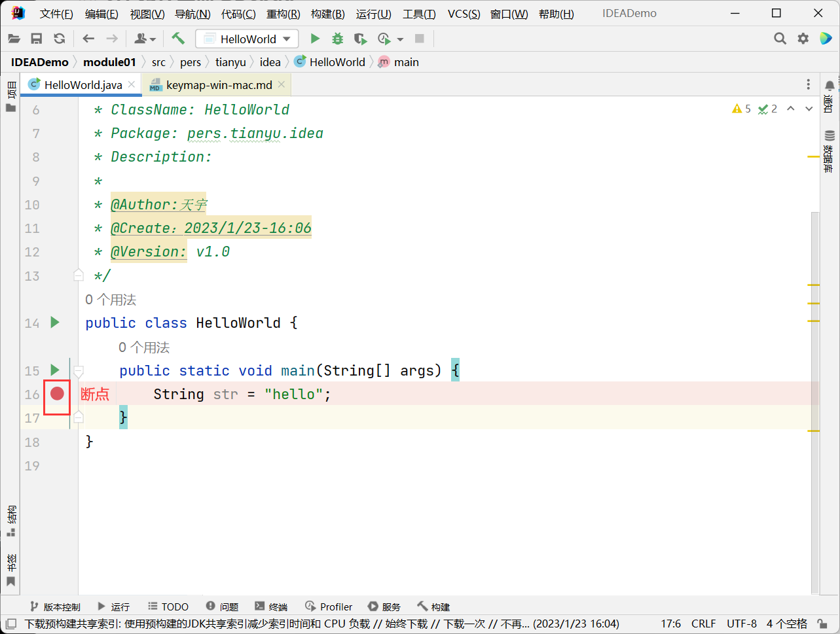
Task: Open the 编辑(E) menu
Action: (101, 14)
